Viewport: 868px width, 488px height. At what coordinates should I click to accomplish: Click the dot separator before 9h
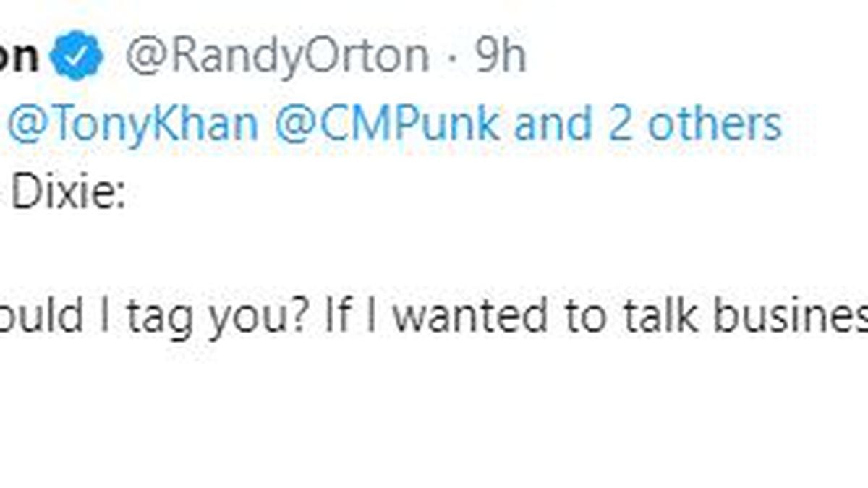pos(453,56)
